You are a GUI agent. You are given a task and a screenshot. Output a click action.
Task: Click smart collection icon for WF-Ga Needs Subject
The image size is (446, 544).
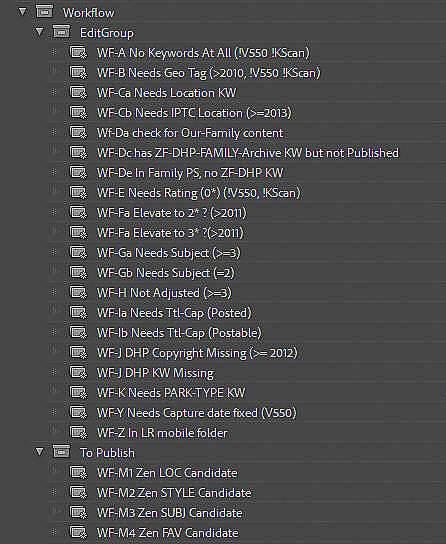click(78, 253)
